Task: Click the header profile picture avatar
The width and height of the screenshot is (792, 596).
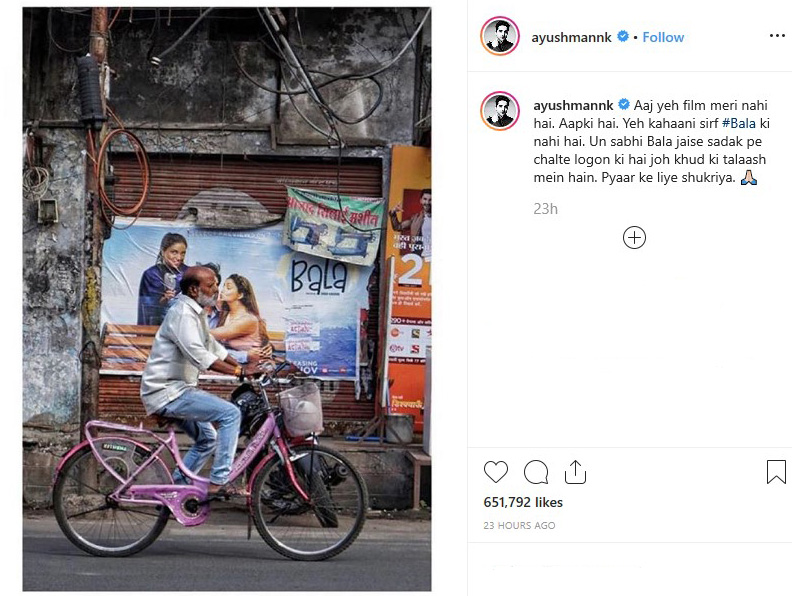Action: pos(500,36)
